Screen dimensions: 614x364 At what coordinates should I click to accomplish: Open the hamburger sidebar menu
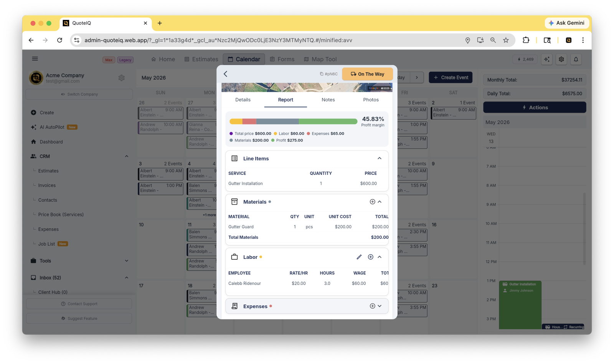point(35,59)
